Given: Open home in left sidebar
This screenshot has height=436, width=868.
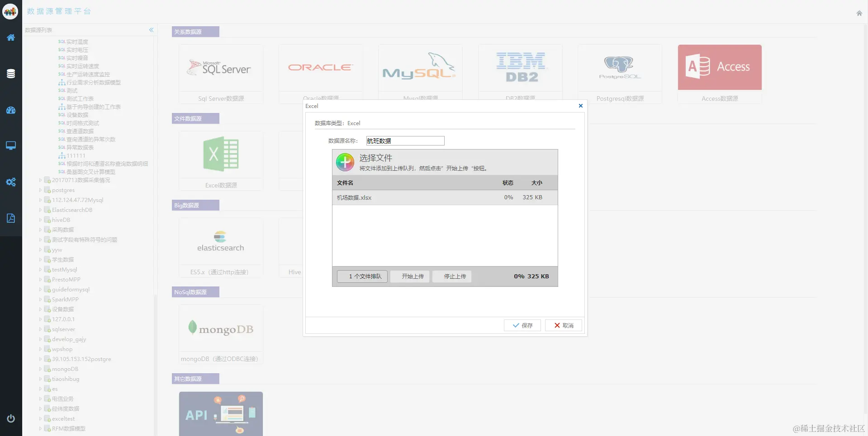Looking at the screenshot, I should pyautogui.click(x=11, y=38).
